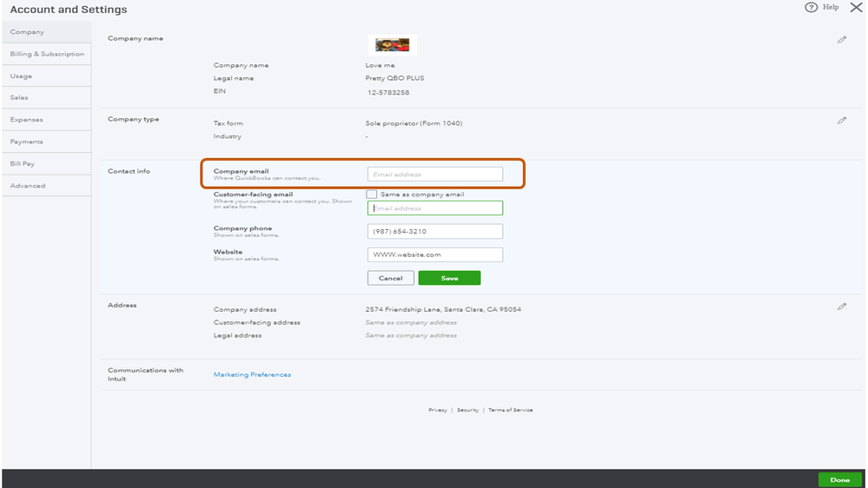Switch to the Usage tab
The image size is (868, 488).
coord(22,76)
